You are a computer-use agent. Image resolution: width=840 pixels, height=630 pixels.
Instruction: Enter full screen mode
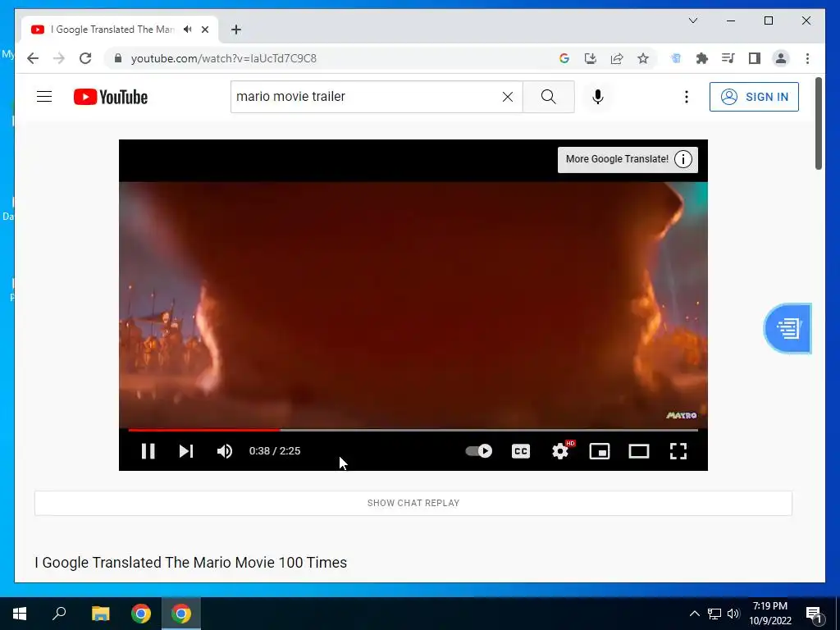678,451
